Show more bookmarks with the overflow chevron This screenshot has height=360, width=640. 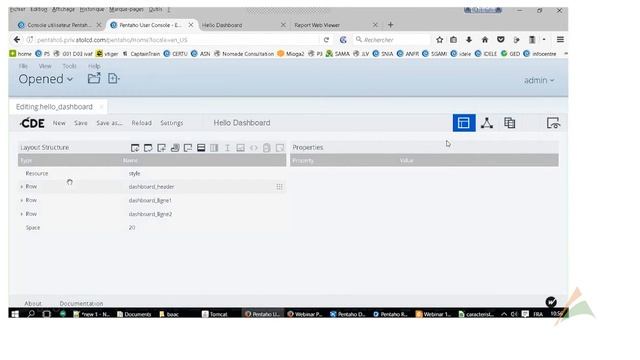tap(566, 53)
